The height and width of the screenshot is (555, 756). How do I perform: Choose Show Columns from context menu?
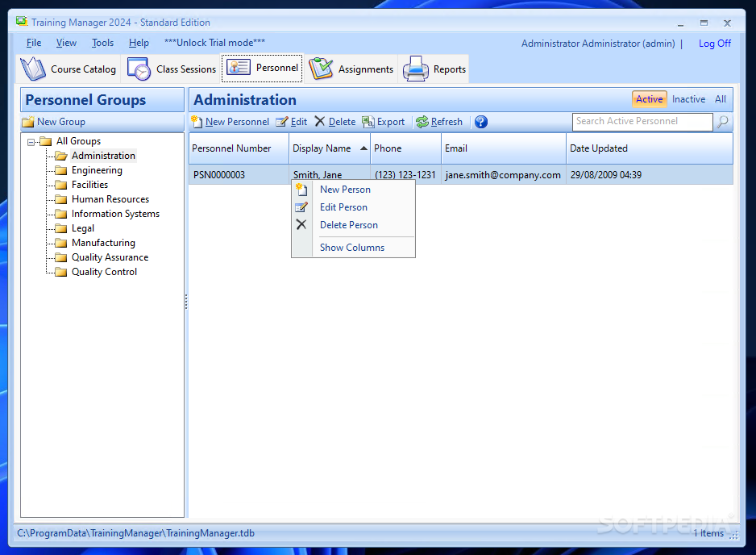(x=353, y=247)
